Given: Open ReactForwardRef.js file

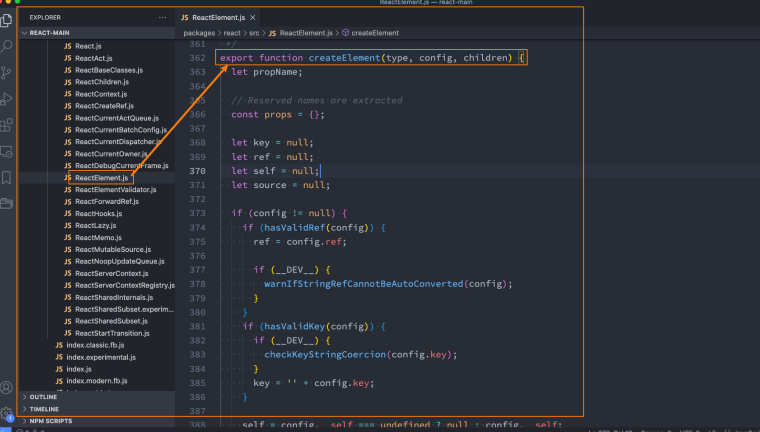Looking at the screenshot, I should tap(107, 202).
